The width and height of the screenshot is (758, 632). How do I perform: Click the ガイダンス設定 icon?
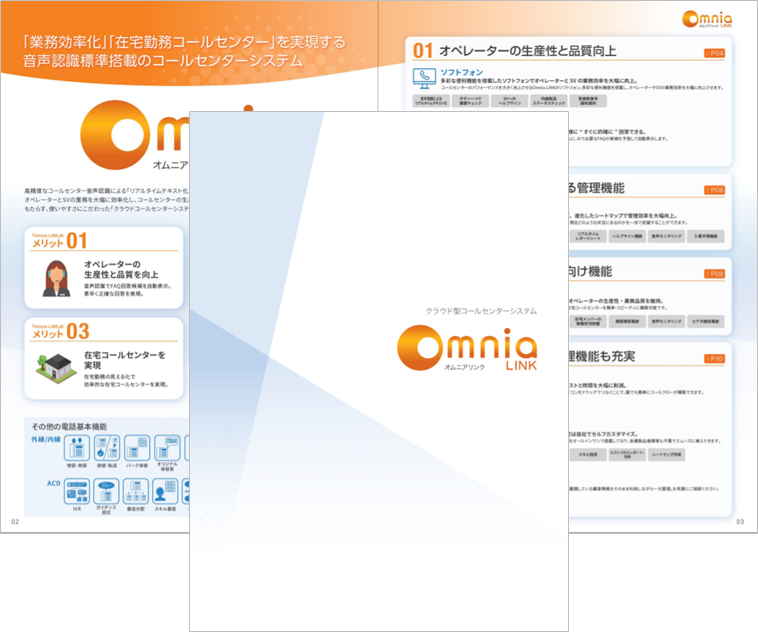tap(106, 491)
